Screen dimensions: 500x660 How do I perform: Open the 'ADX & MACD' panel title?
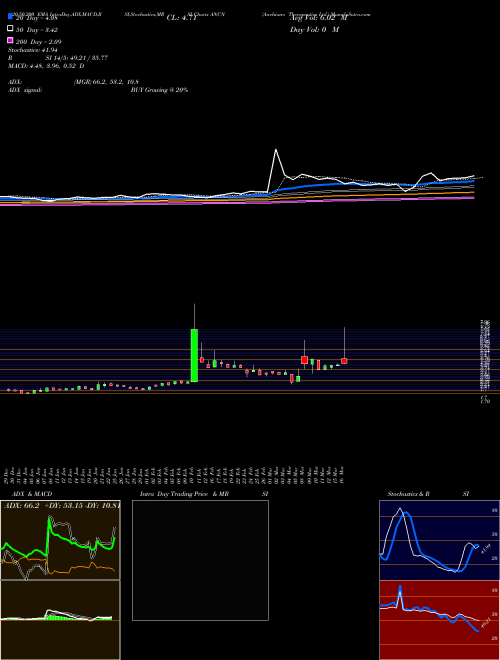pos(32,494)
